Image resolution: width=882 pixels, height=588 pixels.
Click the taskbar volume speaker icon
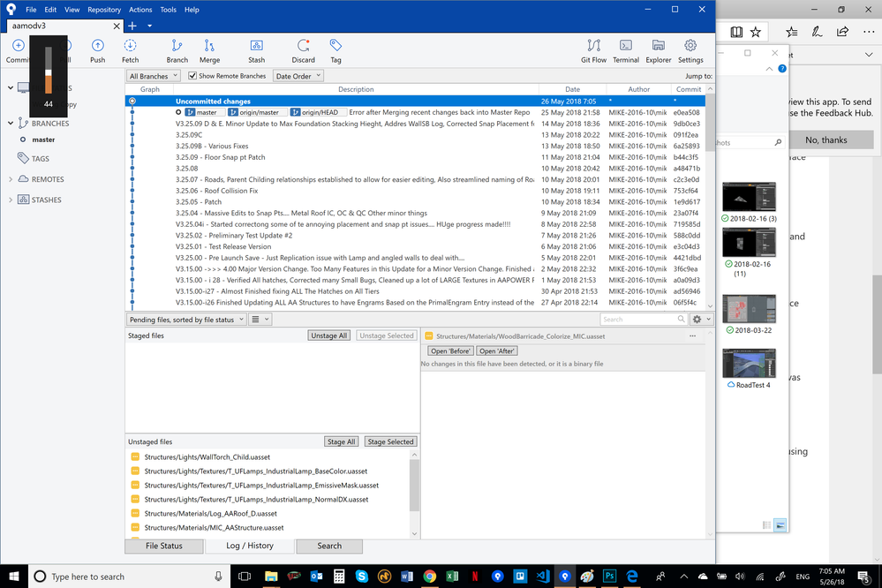(740, 577)
